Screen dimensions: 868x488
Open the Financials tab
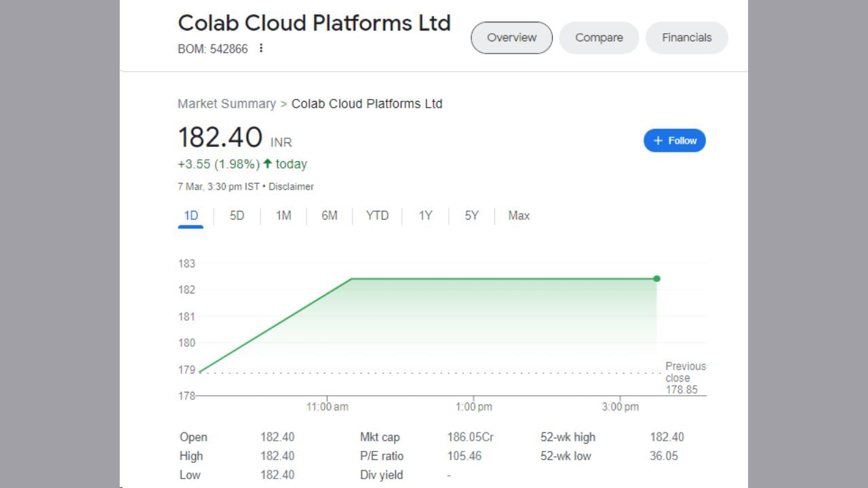click(x=686, y=38)
